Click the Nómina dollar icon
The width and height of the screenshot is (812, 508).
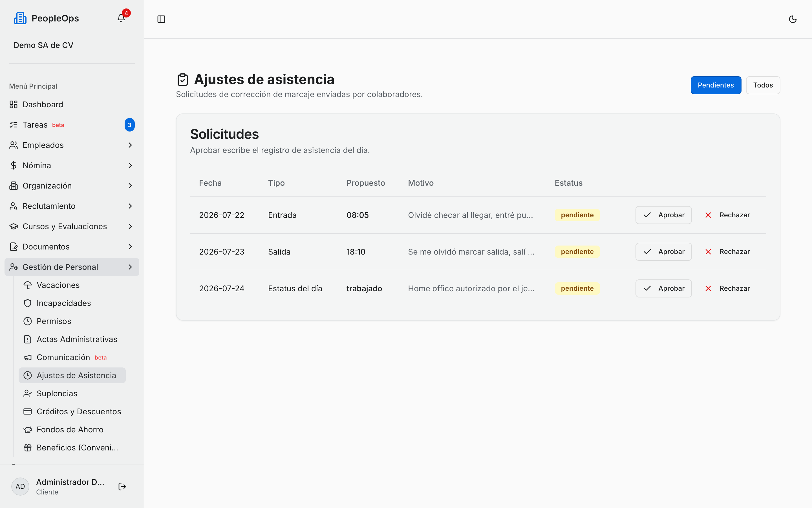(14, 165)
